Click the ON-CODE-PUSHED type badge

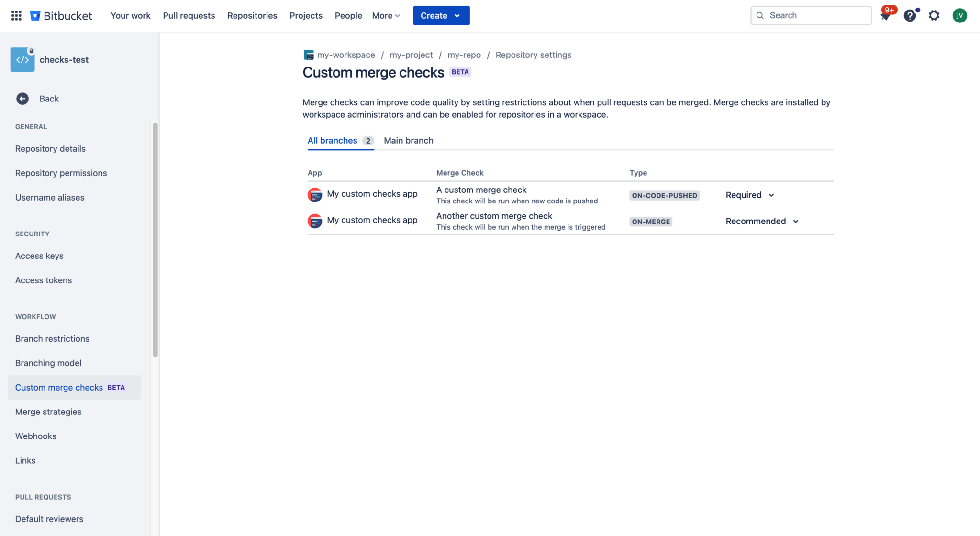point(664,195)
